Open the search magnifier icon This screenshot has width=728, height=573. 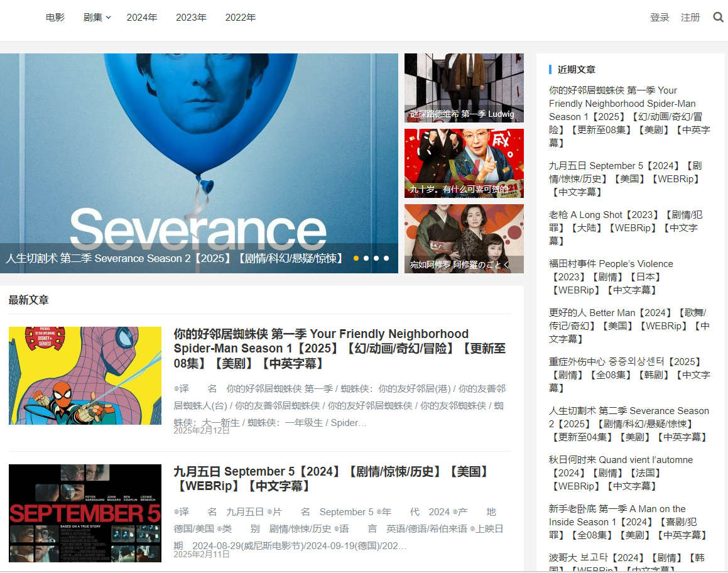click(x=718, y=17)
